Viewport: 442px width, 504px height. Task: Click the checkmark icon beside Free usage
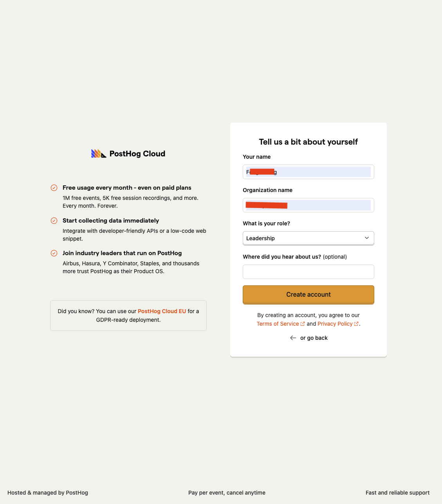(x=54, y=188)
